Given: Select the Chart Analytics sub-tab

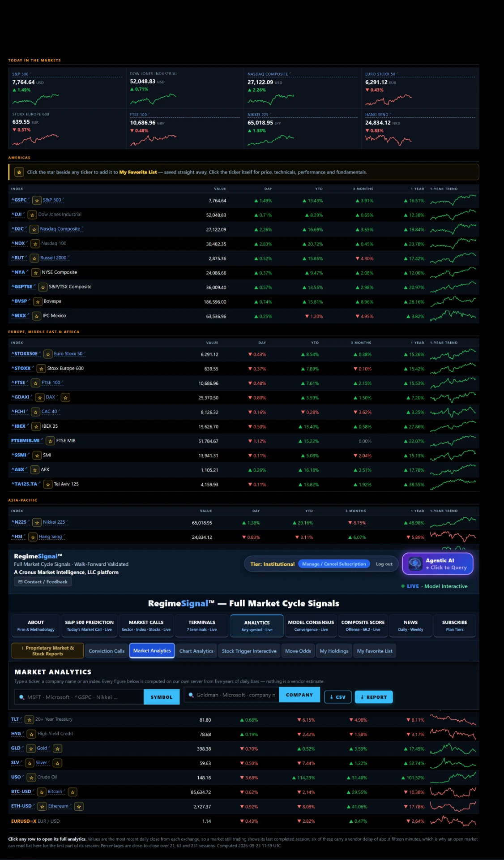Looking at the screenshot, I should point(196,651).
